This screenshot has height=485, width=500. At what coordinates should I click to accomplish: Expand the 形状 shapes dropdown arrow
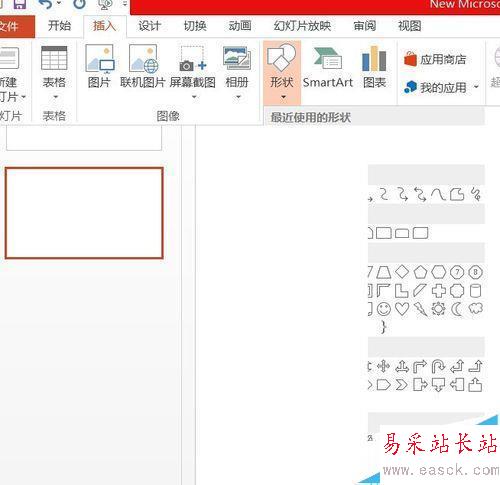click(x=283, y=97)
